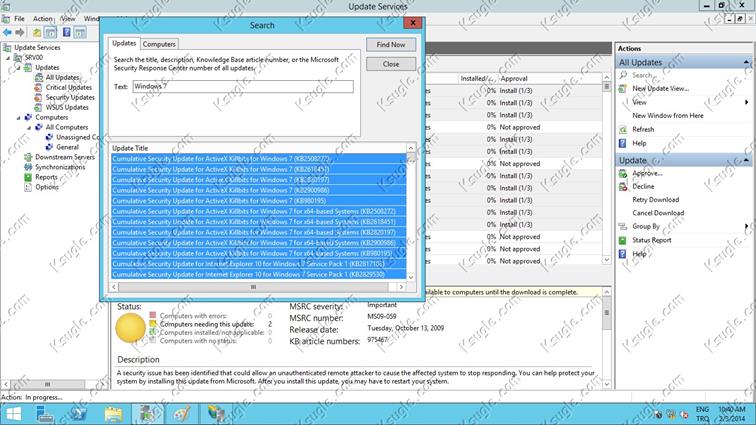Image resolution: width=756 pixels, height=425 pixels.
Task: Click the Status Report icon
Action: [x=623, y=240]
